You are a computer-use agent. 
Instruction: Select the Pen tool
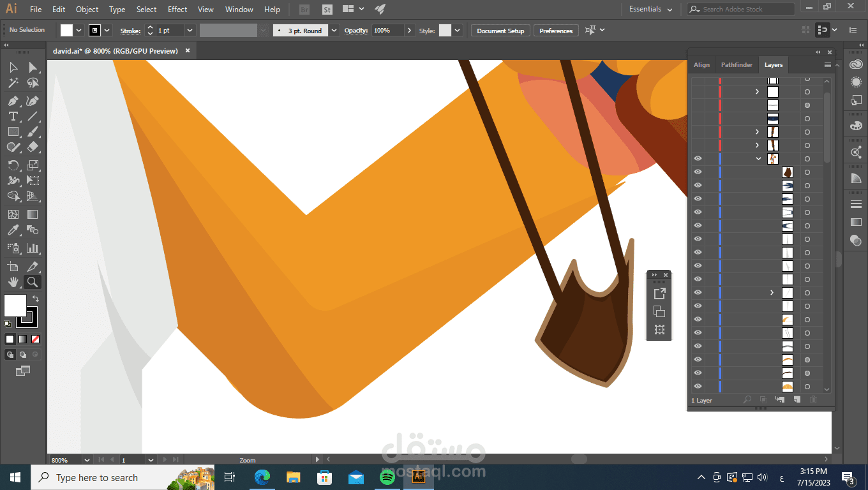[x=13, y=101]
